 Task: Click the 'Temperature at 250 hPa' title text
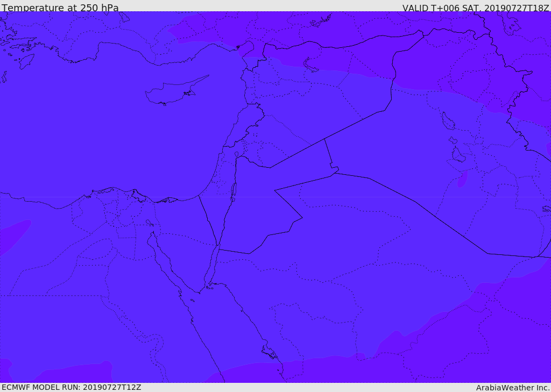[x=60, y=8]
